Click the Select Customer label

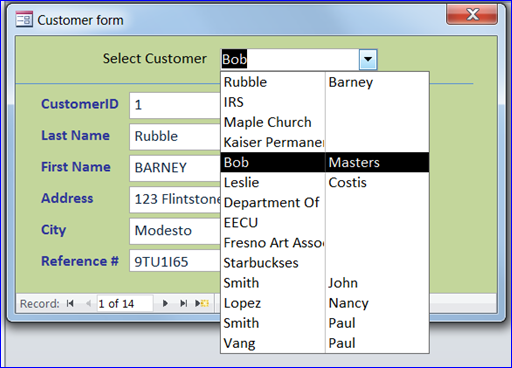point(155,59)
